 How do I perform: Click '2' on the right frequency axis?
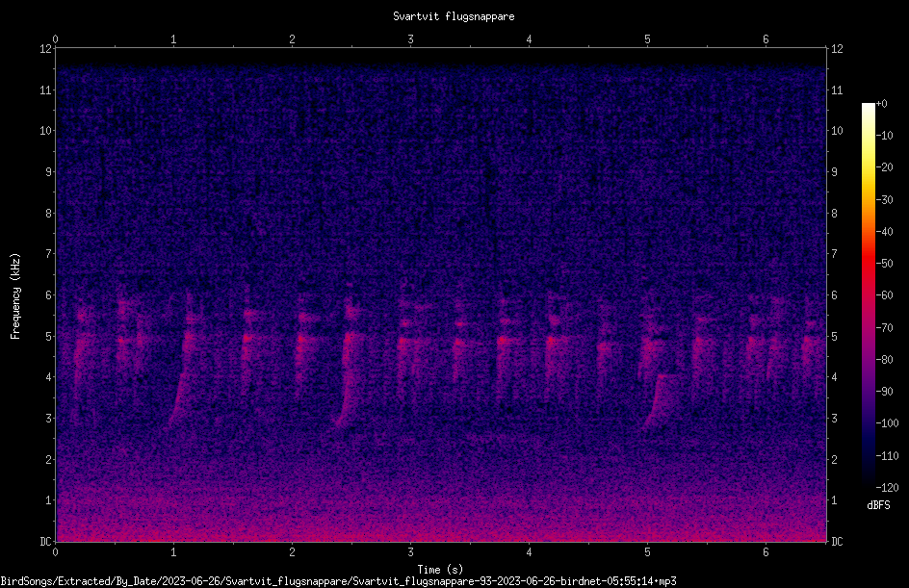pyautogui.click(x=834, y=459)
